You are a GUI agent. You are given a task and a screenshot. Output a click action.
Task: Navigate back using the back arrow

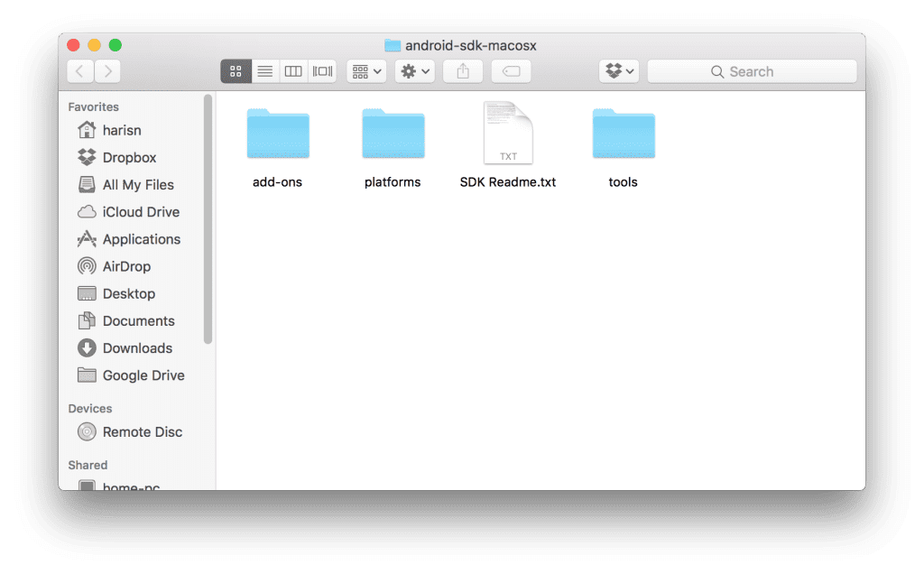79,70
